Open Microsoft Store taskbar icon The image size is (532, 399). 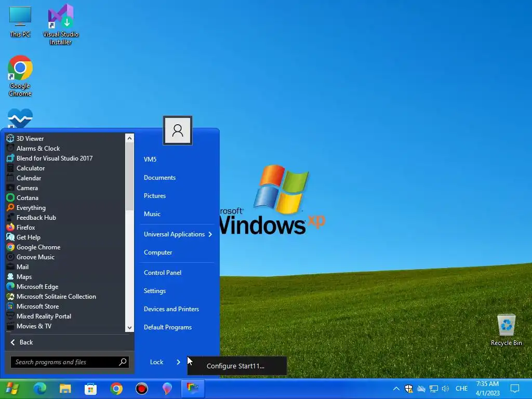tap(90, 389)
